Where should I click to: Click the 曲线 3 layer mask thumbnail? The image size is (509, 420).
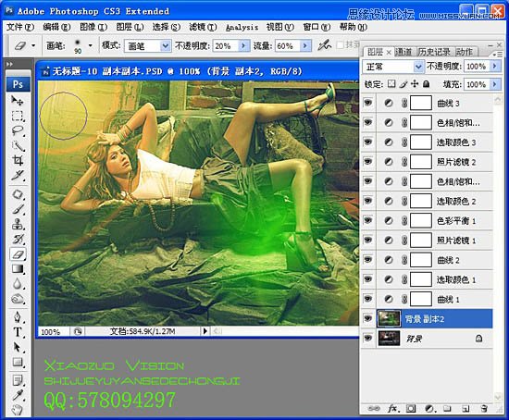coord(421,103)
